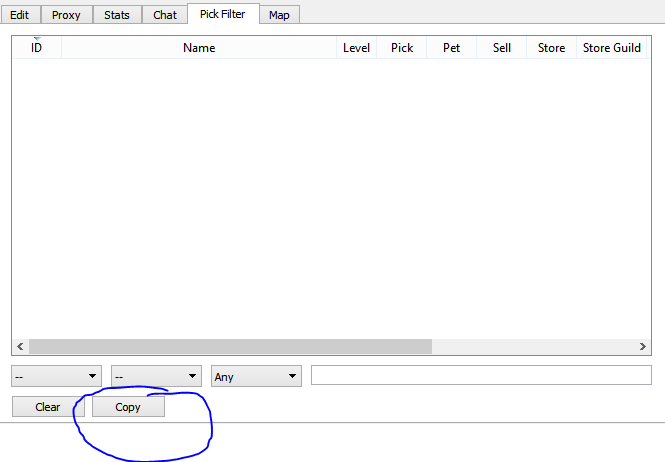Open the Map tab
Screen dimensions: 665x462
point(279,15)
